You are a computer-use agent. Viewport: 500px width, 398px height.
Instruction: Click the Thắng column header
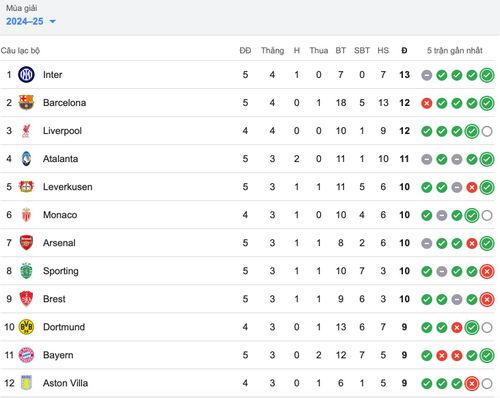[x=272, y=51]
